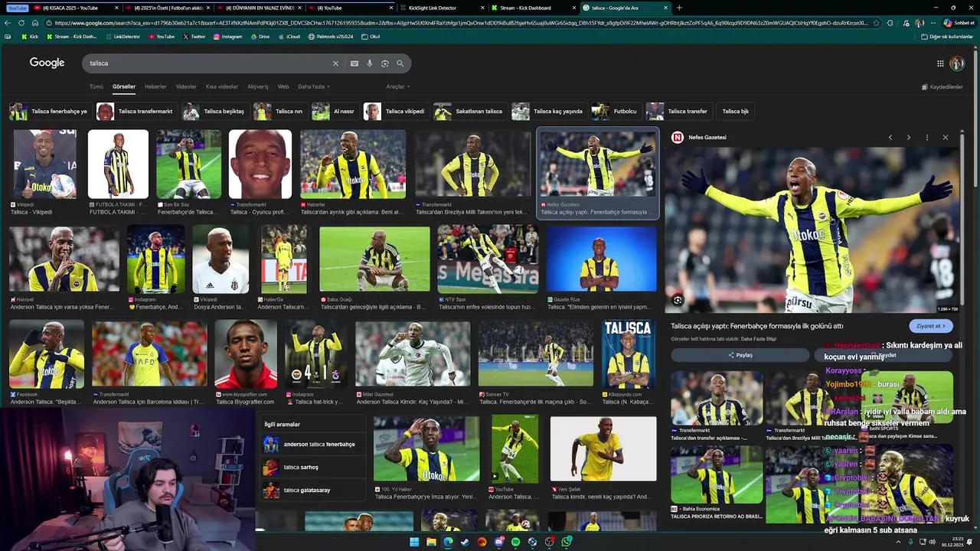Go to Google logo homepage

click(47, 63)
